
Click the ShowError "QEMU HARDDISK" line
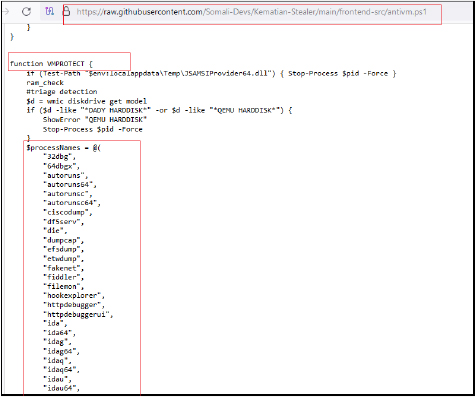(95, 120)
